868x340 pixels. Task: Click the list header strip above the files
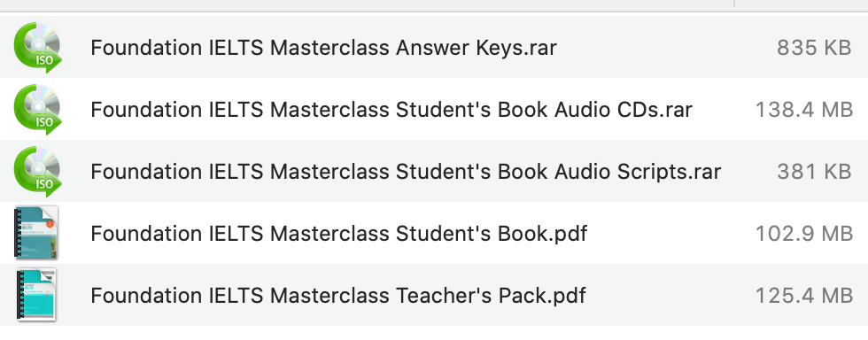tap(434, 5)
